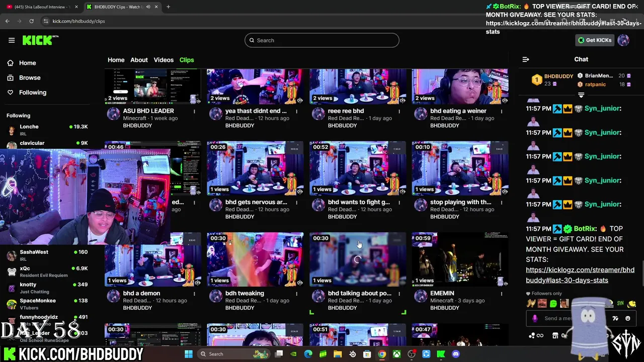644x362 pixels.
Task: Insert the green blob emote in chat
Action: [553, 303]
